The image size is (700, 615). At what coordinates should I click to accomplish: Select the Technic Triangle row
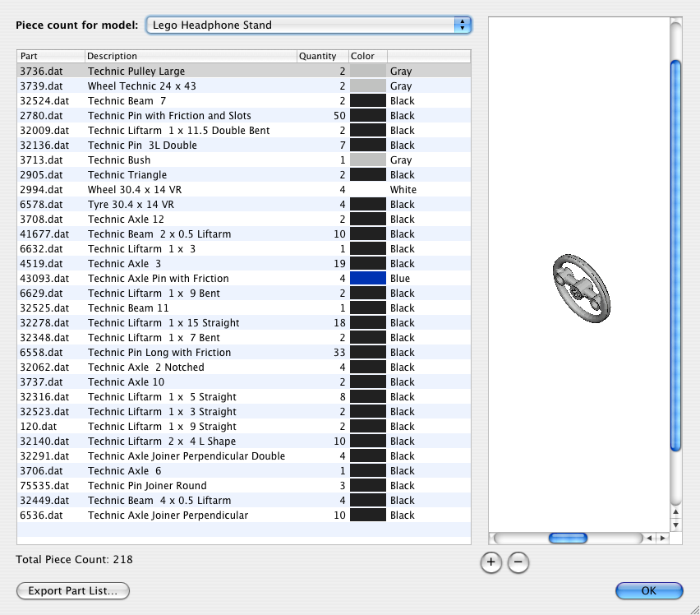coord(244,174)
